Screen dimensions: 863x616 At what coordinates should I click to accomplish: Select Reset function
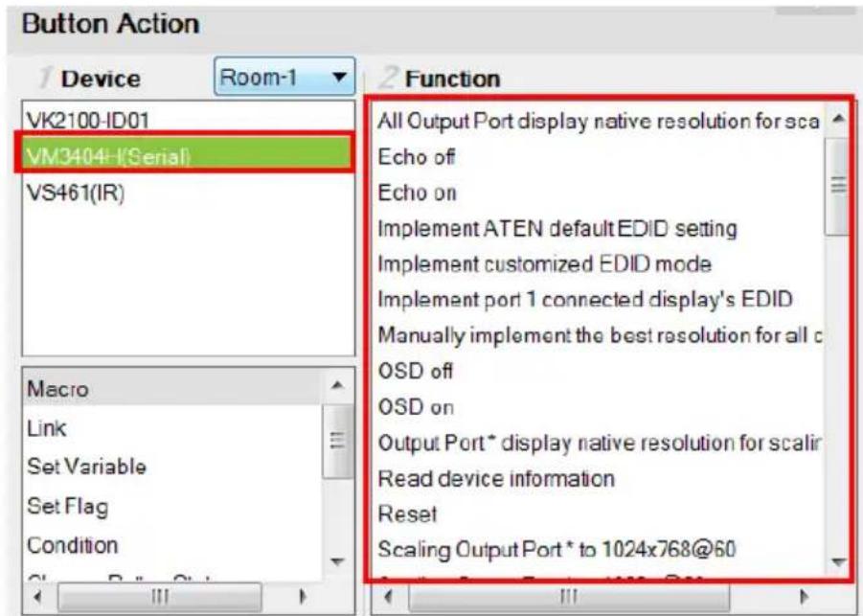[x=599, y=514]
